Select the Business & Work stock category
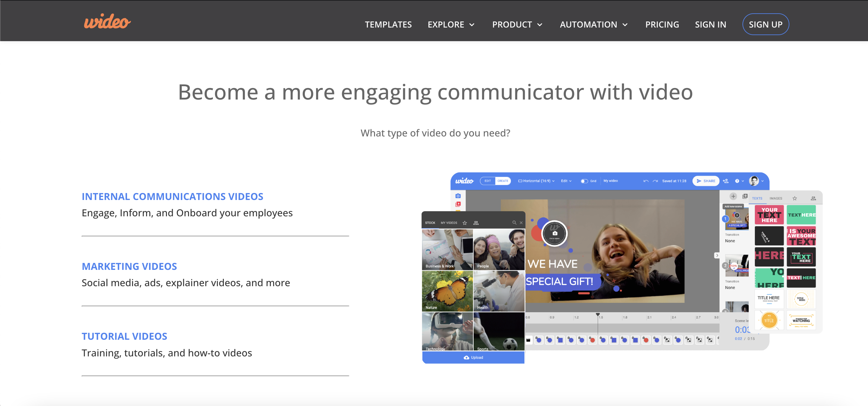This screenshot has width=868, height=406. coord(448,250)
